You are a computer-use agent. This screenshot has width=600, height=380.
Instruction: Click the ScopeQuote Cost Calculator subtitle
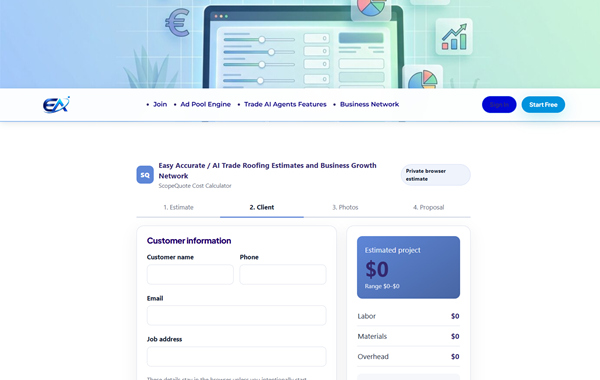(x=195, y=186)
